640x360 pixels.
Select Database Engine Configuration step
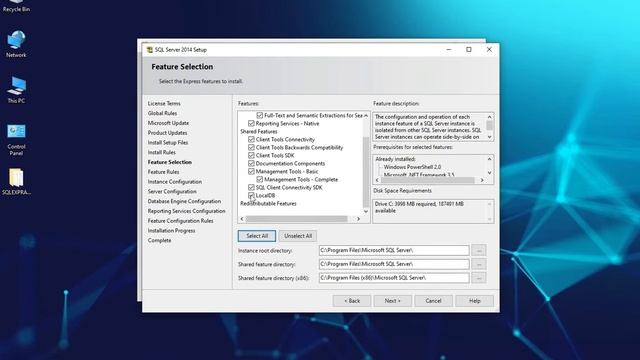click(184, 202)
